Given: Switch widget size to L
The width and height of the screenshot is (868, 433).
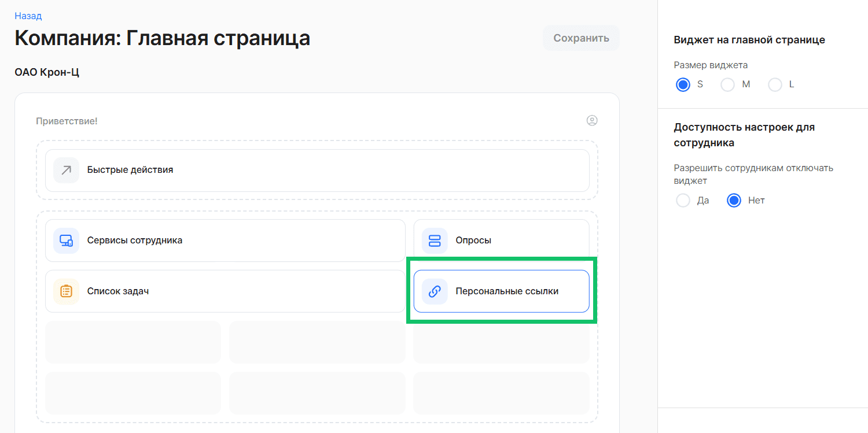Looking at the screenshot, I should [x=775, y=84].
